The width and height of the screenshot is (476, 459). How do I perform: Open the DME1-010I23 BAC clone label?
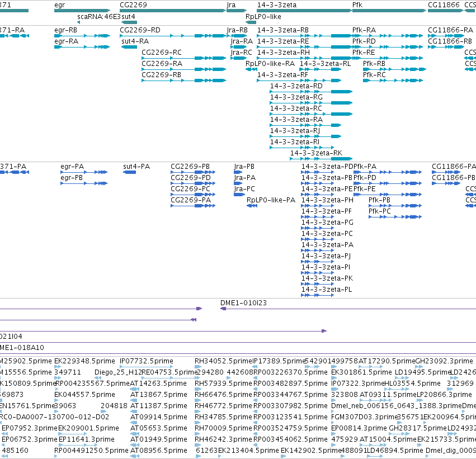pyautogui.click(x=243, y=303)
